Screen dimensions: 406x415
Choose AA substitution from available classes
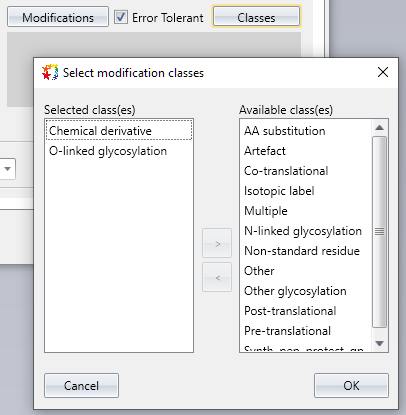coord(284,131)
